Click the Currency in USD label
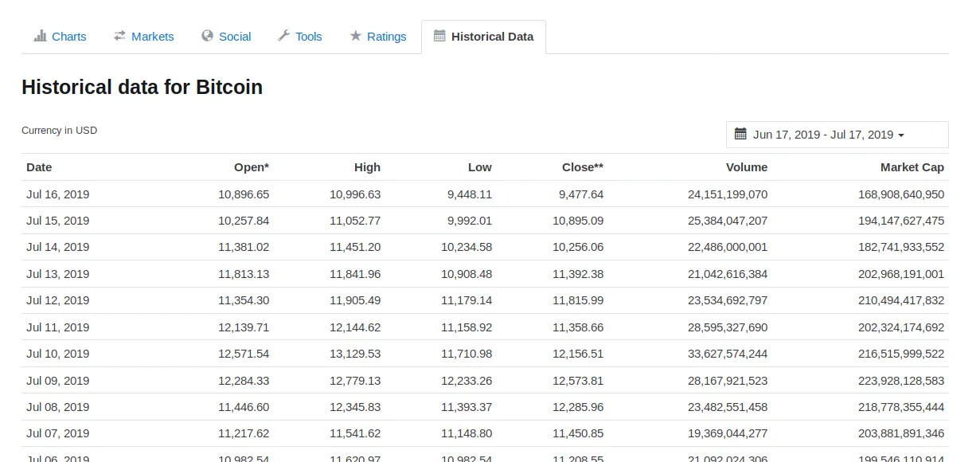 tap(59, 130)
